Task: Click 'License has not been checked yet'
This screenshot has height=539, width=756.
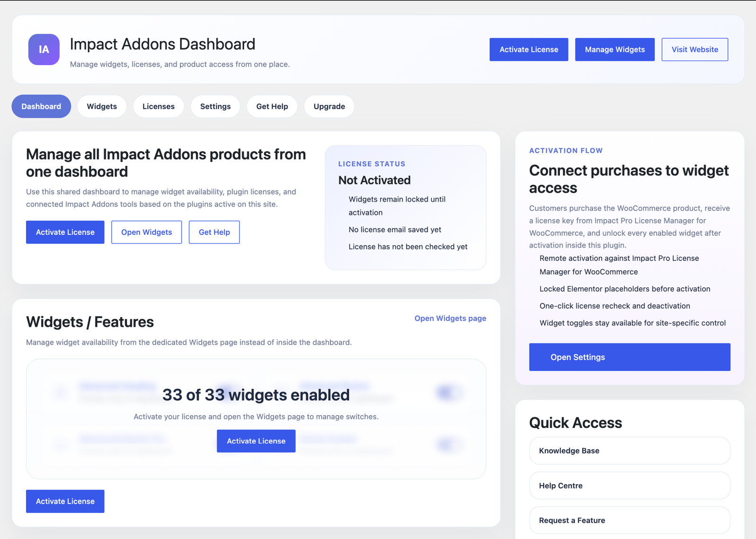Action: 408,247
